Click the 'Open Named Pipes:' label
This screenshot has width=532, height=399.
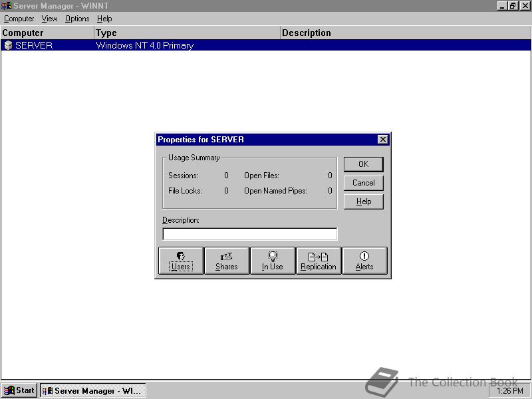275,191
